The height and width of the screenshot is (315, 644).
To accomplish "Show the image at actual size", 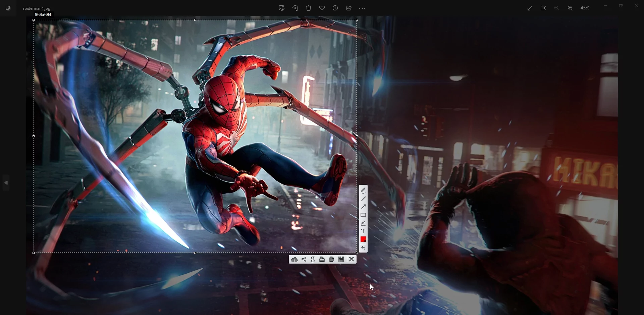I will 544,8.
